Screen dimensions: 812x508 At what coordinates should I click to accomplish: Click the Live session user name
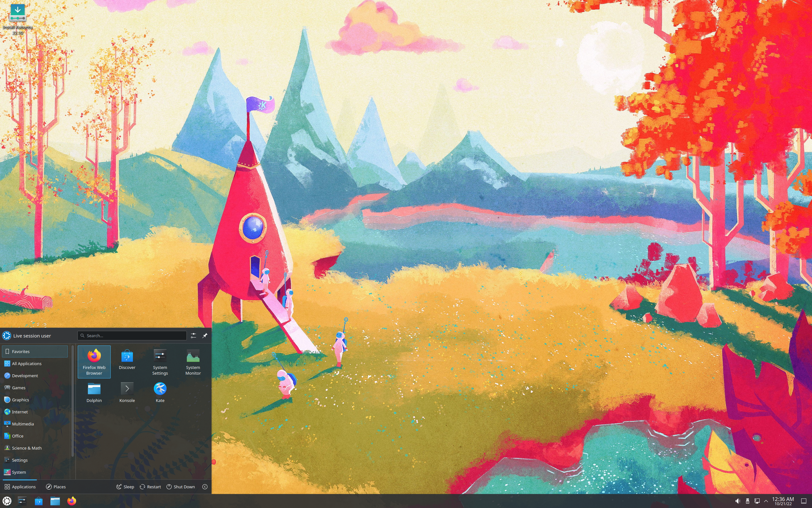[x=32, y=336]
